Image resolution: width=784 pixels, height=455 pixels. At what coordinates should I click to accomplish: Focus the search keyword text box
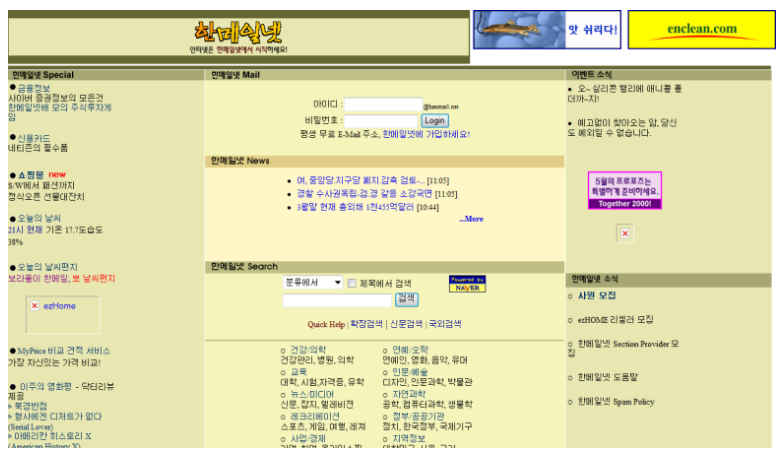pos(337,300)
